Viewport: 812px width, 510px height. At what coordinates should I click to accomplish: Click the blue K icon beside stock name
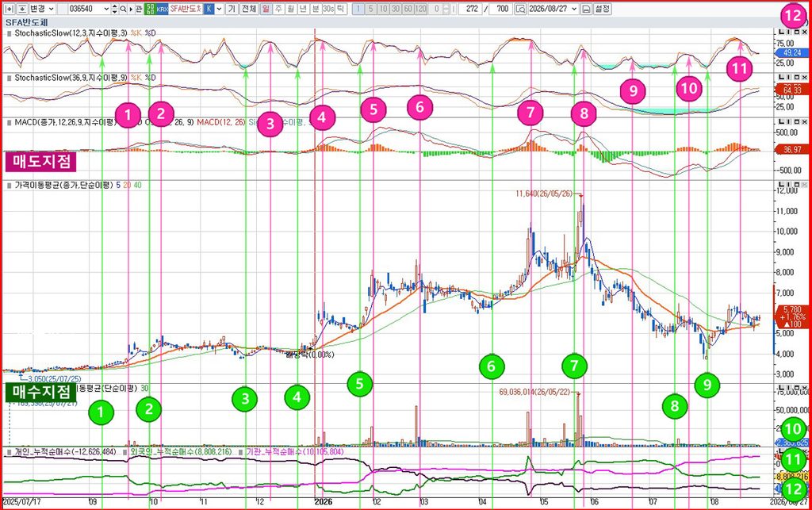coord(209,9)
